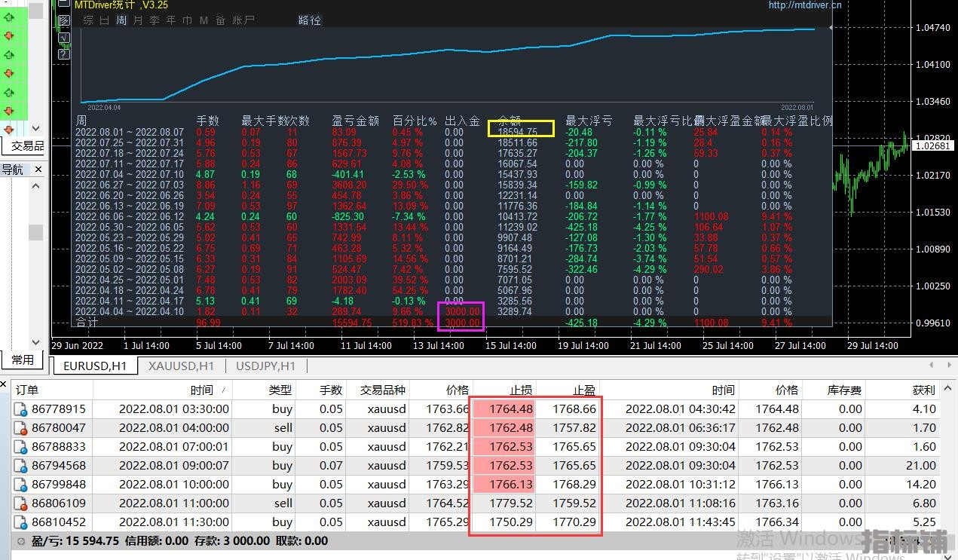
Task: Click the 路径 path button
Action: click(x=310, y=20)
